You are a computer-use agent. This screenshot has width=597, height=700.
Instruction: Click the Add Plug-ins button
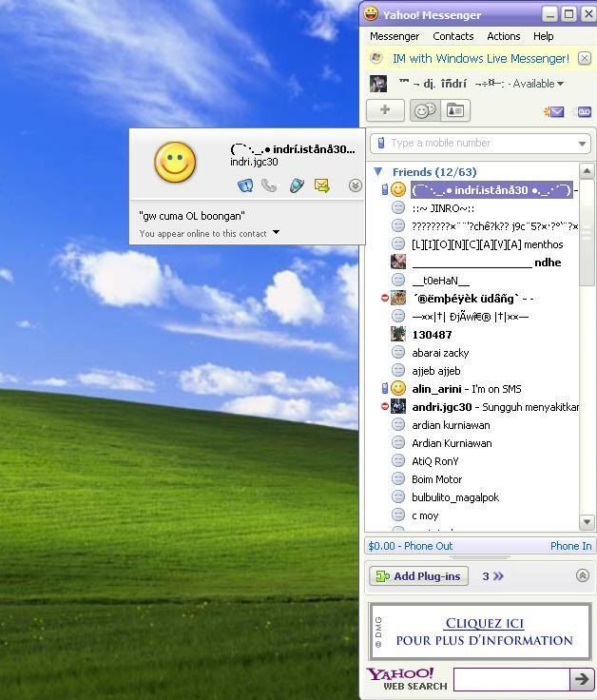point(418,576)
